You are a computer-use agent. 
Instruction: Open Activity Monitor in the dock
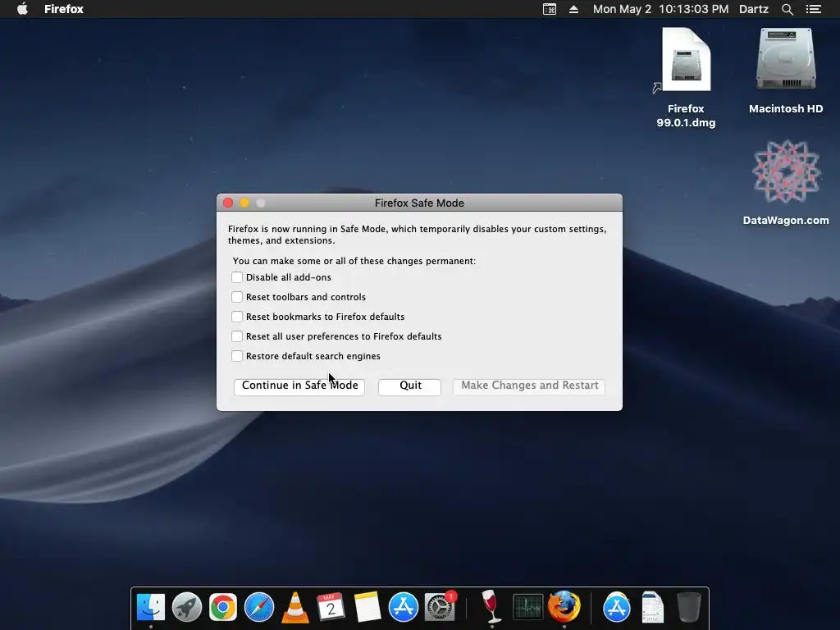click(x=527, y=608)
